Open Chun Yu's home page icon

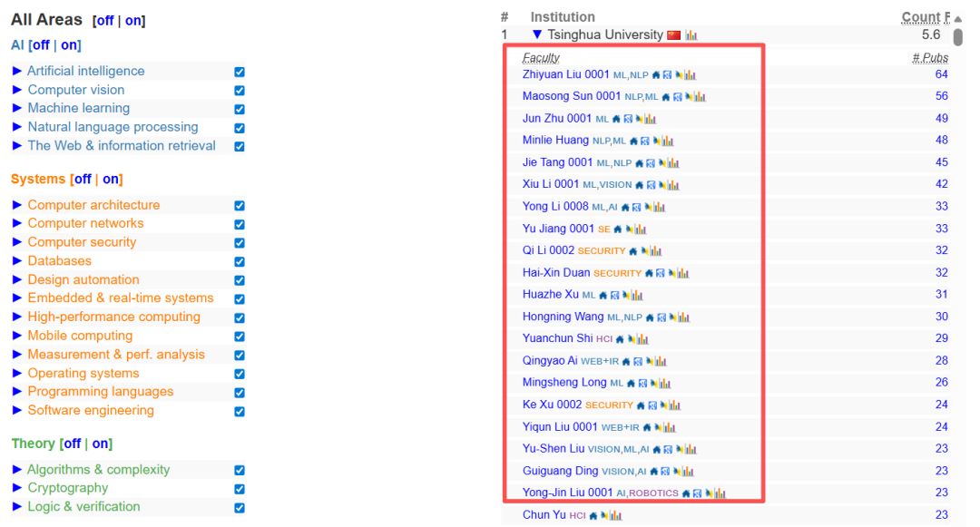(593, 515)
